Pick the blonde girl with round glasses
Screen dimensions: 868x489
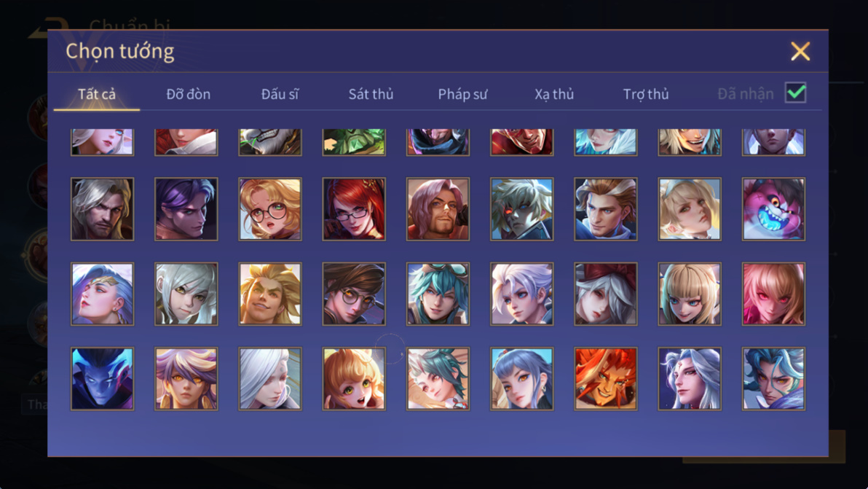270,208
